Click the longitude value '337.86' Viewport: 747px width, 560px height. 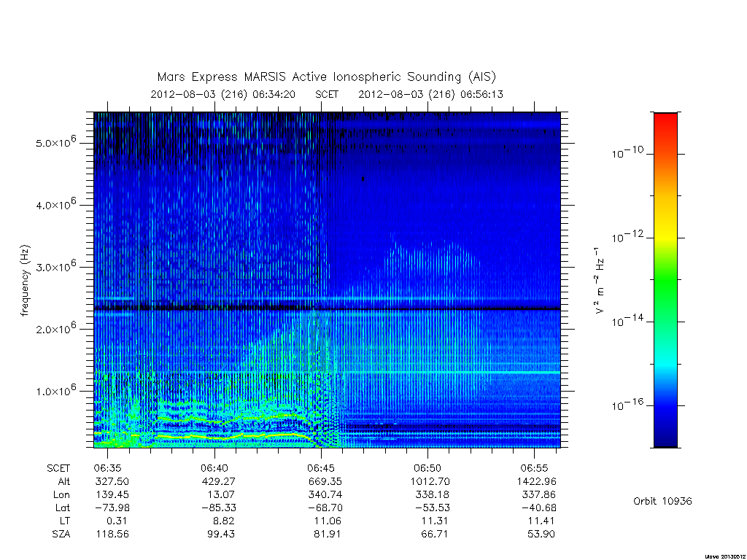(538, 495)
